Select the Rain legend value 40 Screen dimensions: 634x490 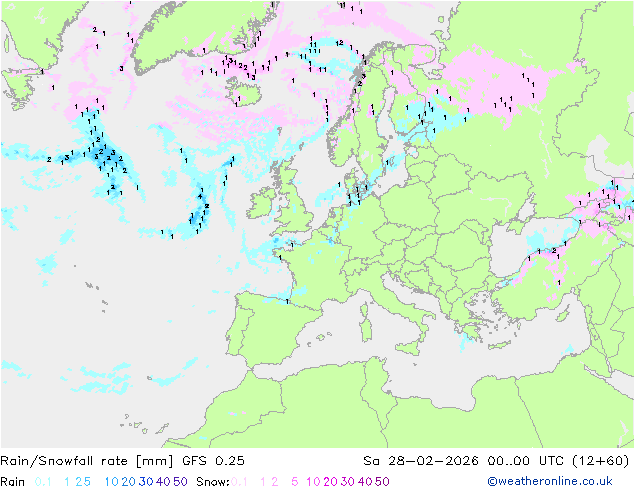click(163, 482)
